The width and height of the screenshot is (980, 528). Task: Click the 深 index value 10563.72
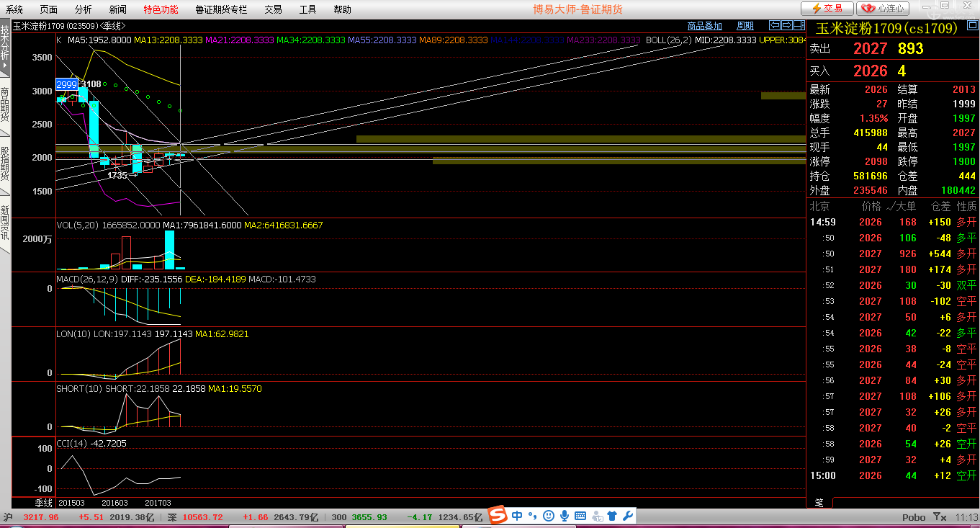tap(202, 517)
